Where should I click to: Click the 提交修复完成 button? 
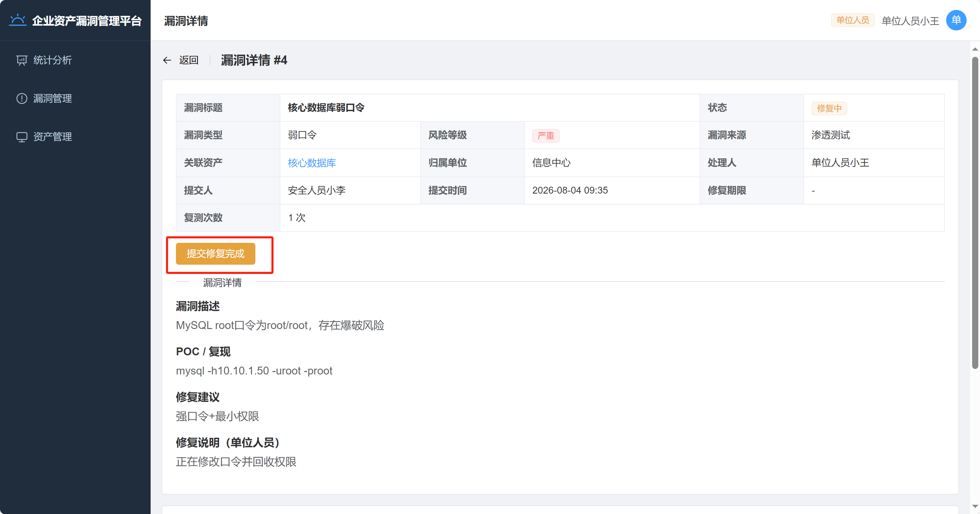click(x=215, y=253)
